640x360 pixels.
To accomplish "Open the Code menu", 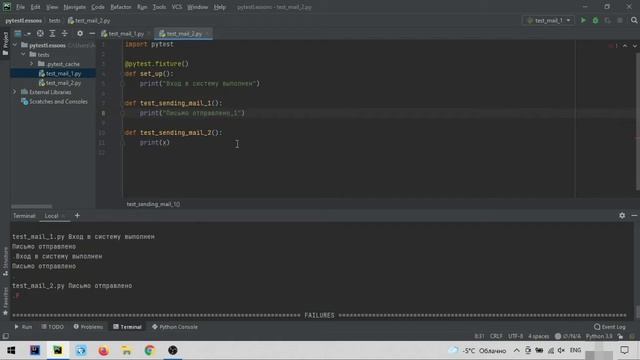I will [98, 7].
